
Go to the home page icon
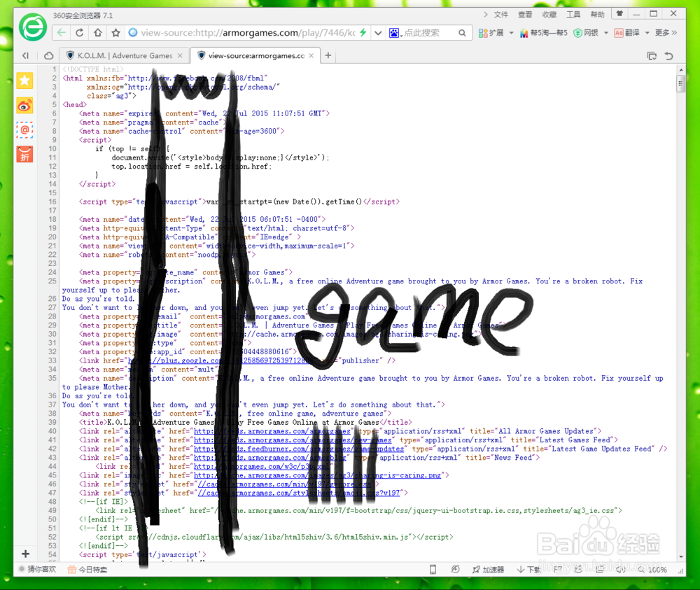[98, 33]
